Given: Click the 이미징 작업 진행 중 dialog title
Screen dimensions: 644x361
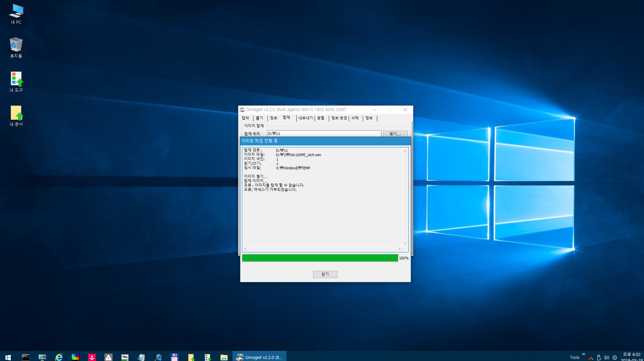Looking at the screenshot, I should (x=259, y=141).
